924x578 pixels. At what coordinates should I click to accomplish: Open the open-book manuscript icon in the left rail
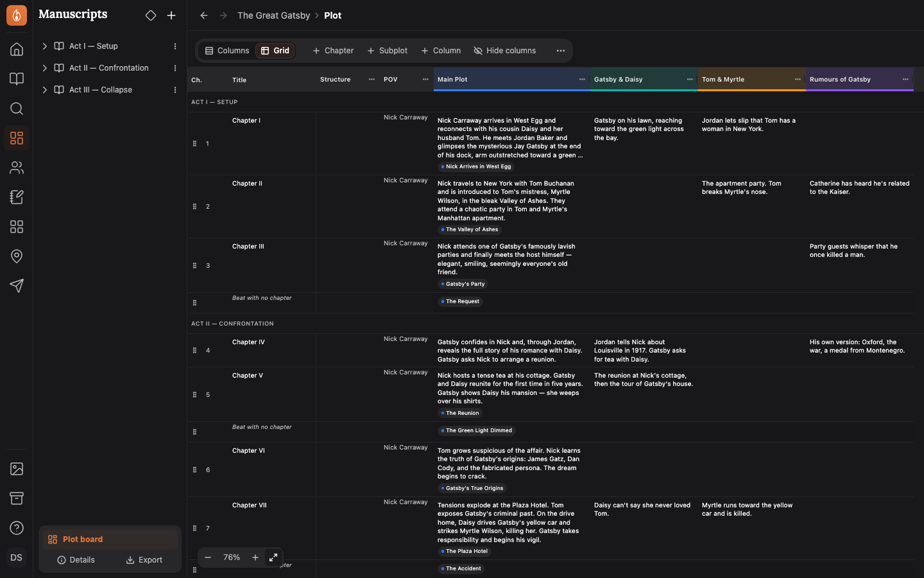coord(17,79)
